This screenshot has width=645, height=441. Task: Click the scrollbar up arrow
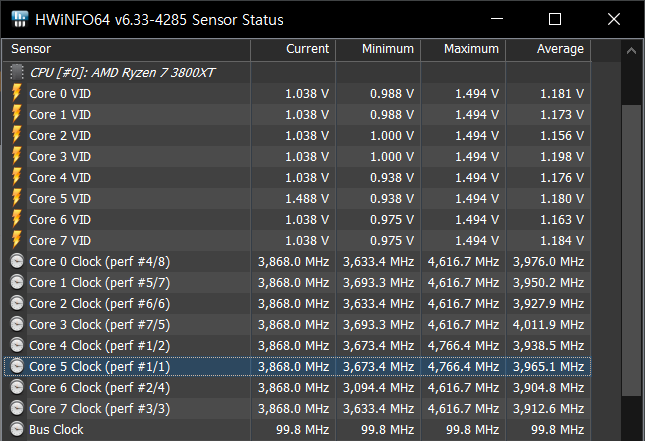pos(631,51)
